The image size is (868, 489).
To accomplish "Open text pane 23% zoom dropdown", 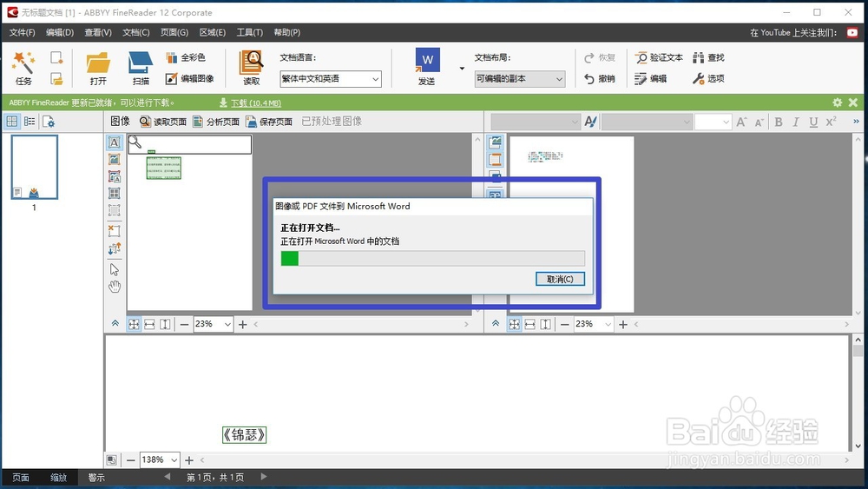I will click(608, 325).
